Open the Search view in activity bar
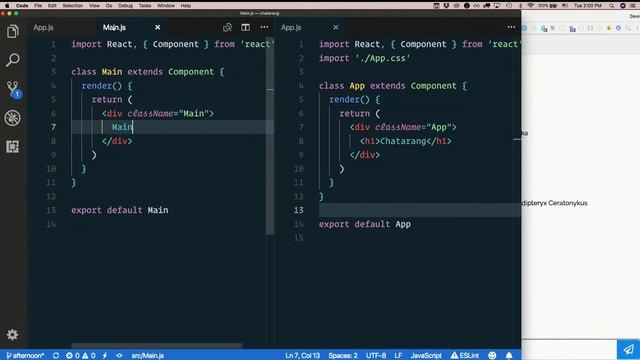 [x=13, y=60]
